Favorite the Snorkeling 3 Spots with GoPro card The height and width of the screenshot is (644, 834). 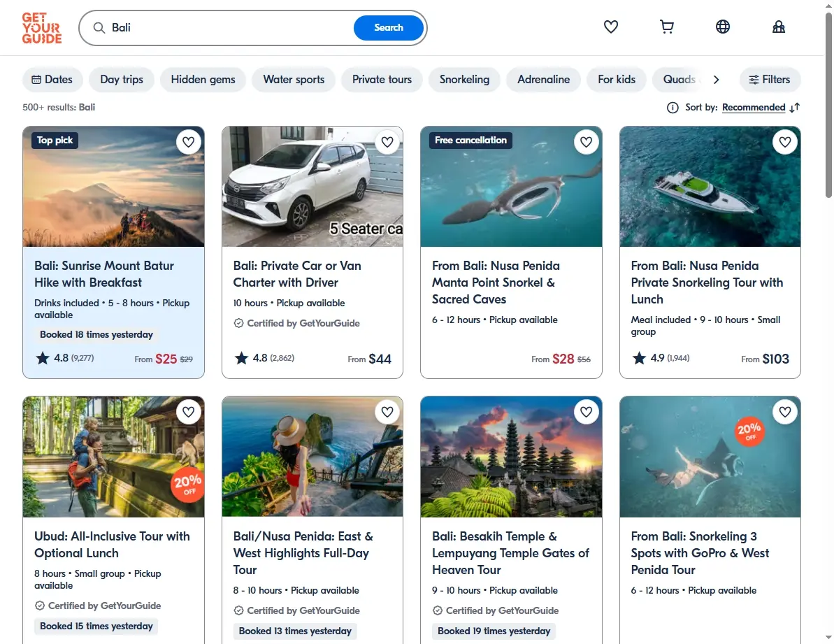tap(785, 412)
